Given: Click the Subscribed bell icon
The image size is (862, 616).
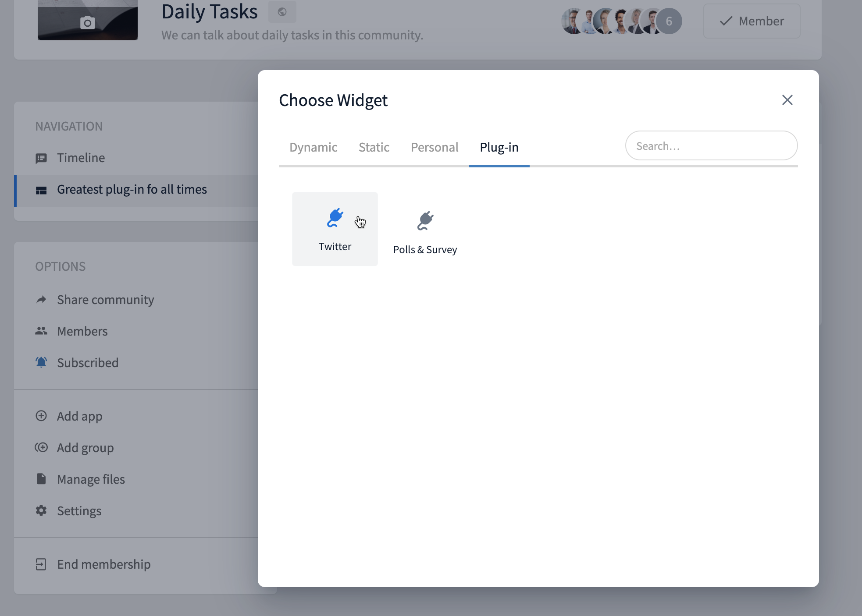Looking at the screenshot, I should [41, 362].
